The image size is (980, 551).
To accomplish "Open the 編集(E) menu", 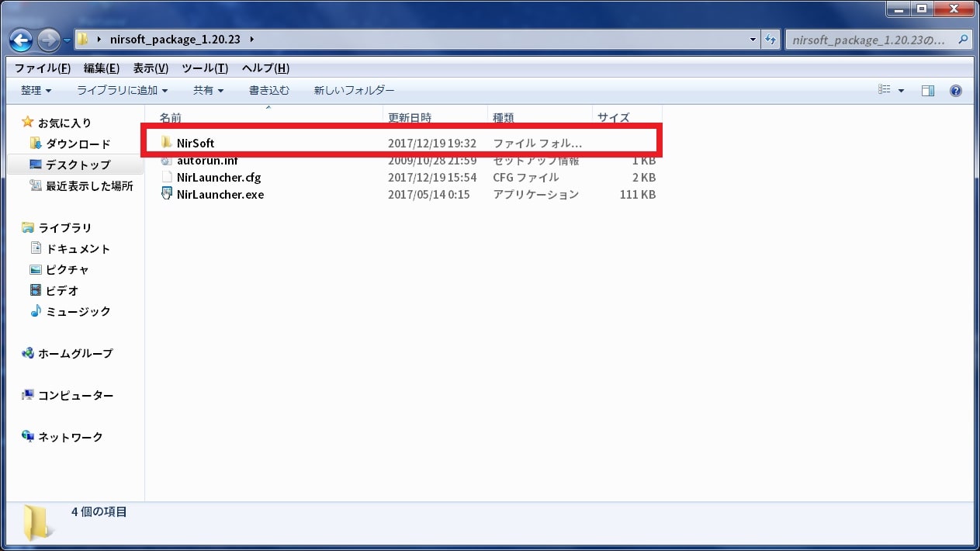I will tap(101, 68).
